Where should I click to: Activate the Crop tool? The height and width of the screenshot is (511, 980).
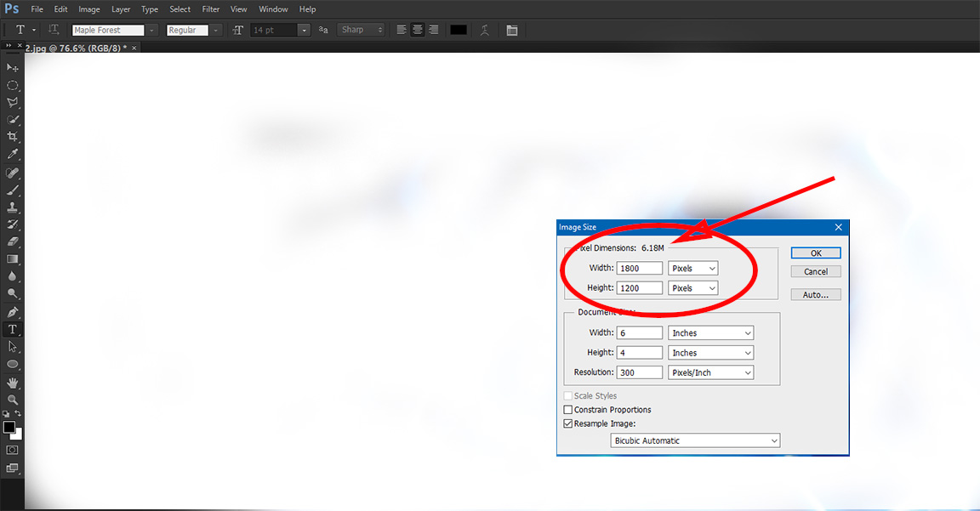(x=12, y=136)
